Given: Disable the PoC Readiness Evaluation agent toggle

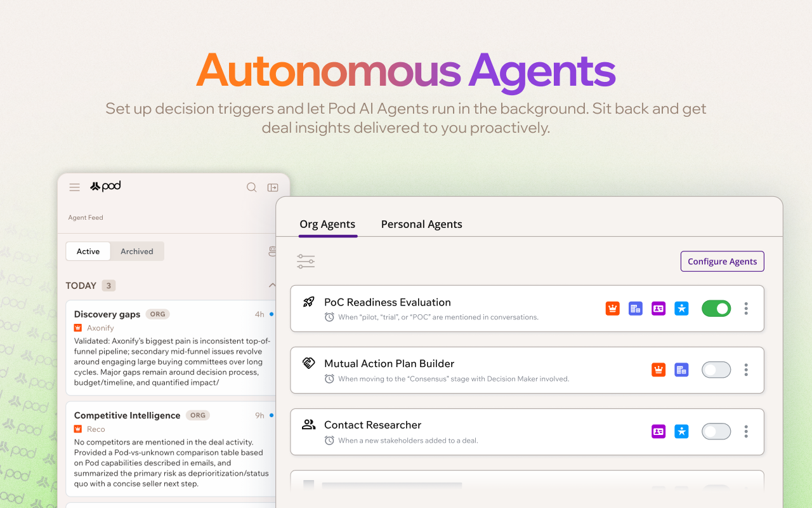Looking at the screenshot, I should click(x=716, y=309).
